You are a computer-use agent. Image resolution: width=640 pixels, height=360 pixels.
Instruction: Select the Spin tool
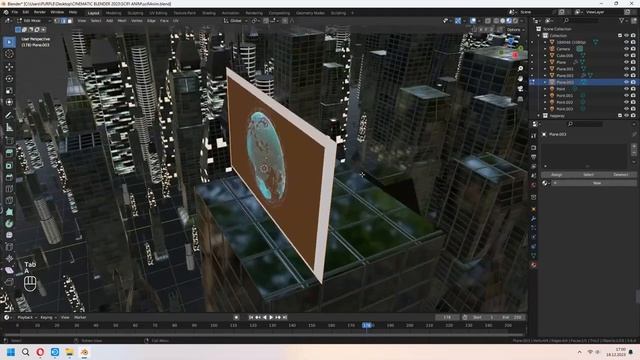point(9,224)
